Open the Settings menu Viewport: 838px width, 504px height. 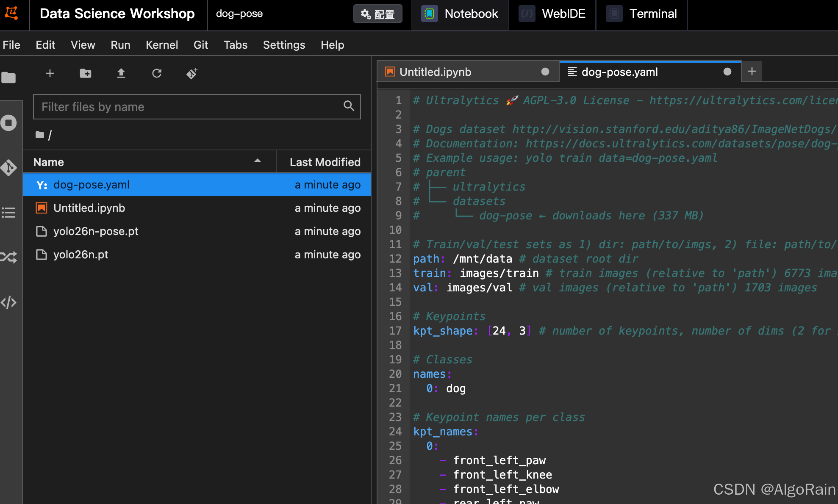tap(284, 45)
